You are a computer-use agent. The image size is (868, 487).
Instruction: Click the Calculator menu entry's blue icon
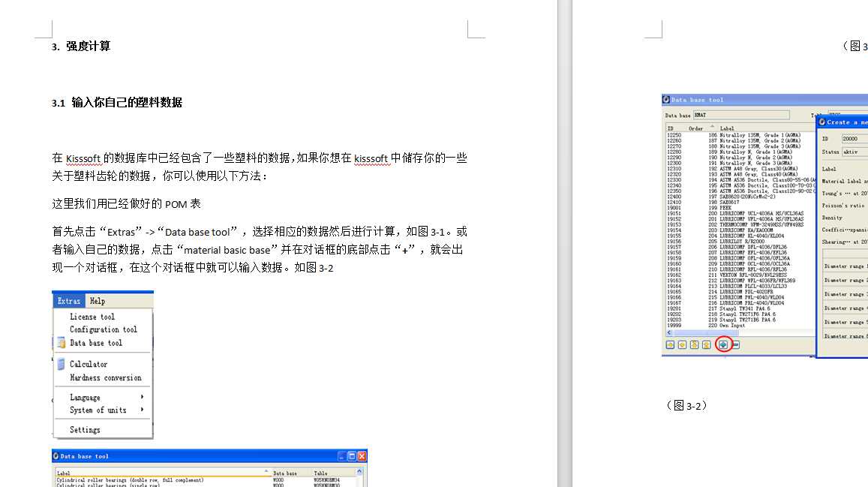[x=62, y=364]
